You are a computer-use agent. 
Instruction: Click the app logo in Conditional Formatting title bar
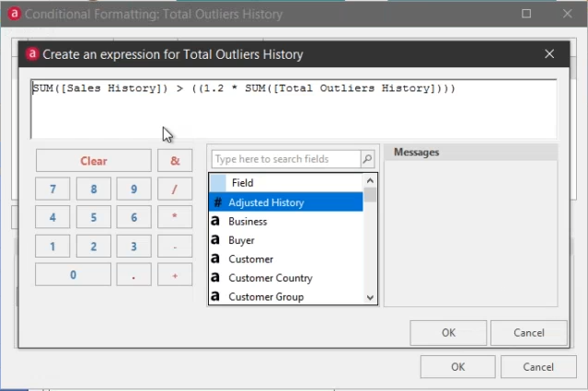tap(14, 14)
